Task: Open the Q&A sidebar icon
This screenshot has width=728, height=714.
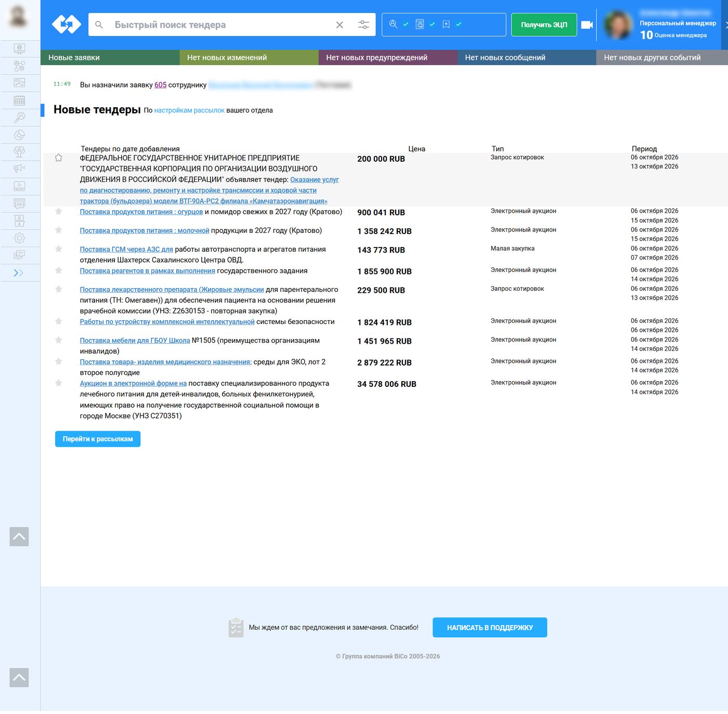Action: 19,220
